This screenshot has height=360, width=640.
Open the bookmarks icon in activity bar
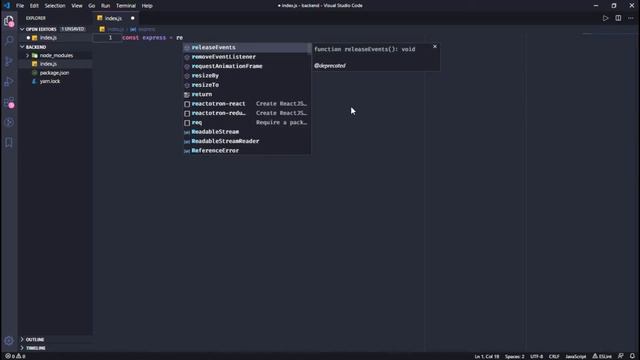pyautogui.click(x=9, y=142)
